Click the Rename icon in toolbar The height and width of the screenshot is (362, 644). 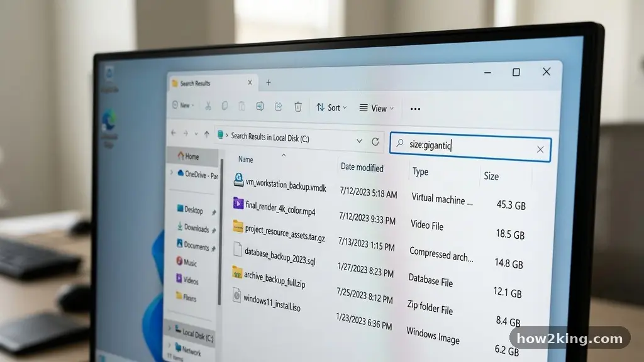[260, 107]
